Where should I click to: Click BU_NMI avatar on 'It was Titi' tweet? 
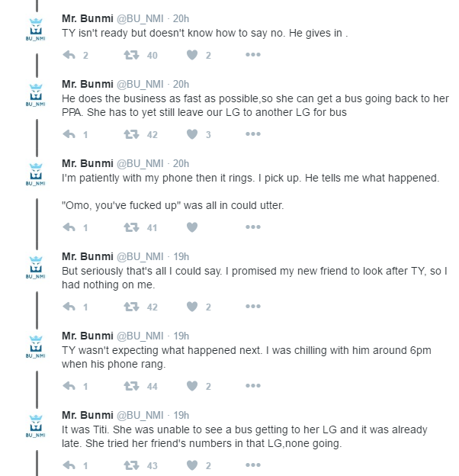click(36, 426)
